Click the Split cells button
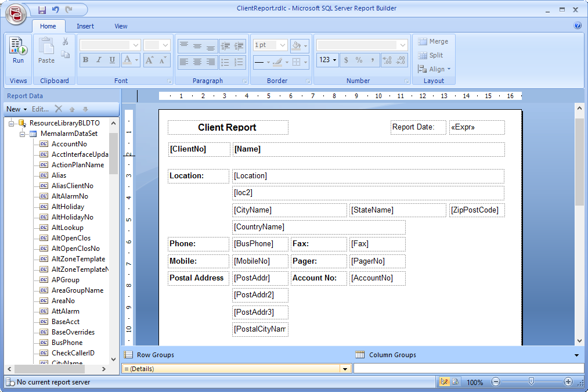The width and height of the screenshot is (588, 392). click(431, 55)
